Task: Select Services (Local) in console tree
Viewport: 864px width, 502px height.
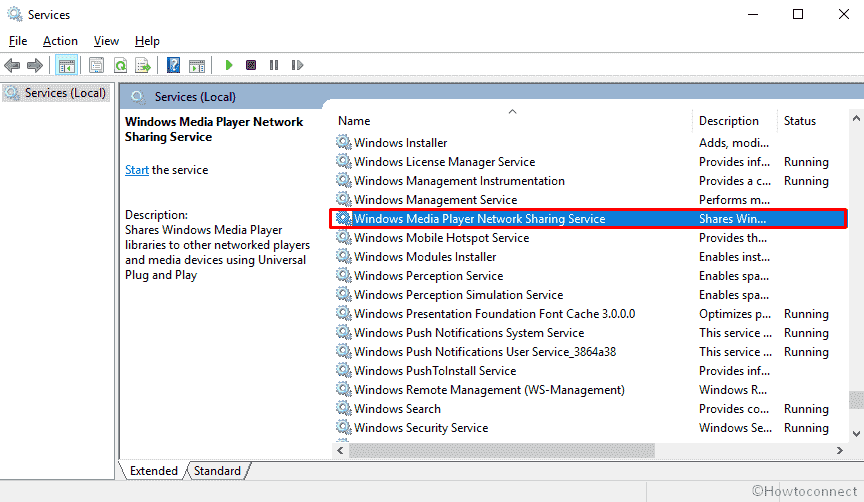Action: 56,93
